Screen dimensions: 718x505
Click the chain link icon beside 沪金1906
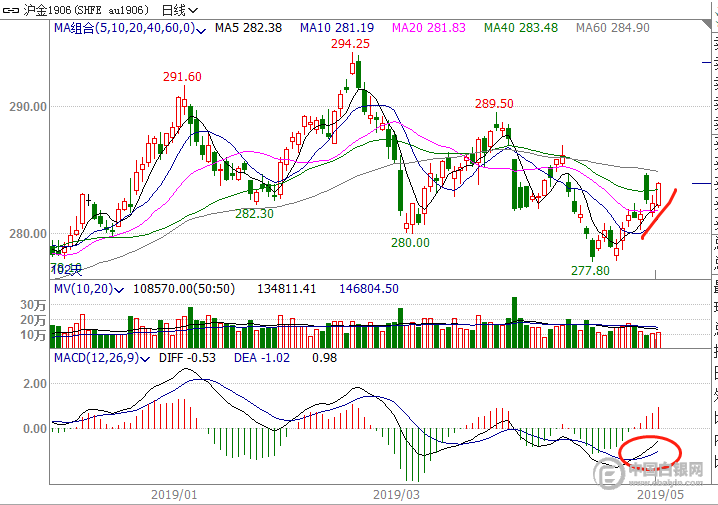coord(11,10)
